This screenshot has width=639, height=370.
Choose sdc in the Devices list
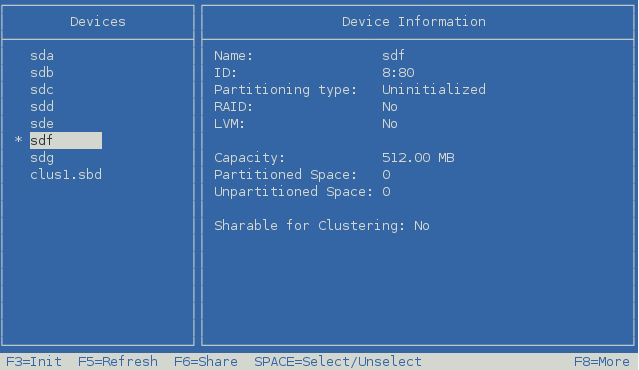[x=42, y=90]
